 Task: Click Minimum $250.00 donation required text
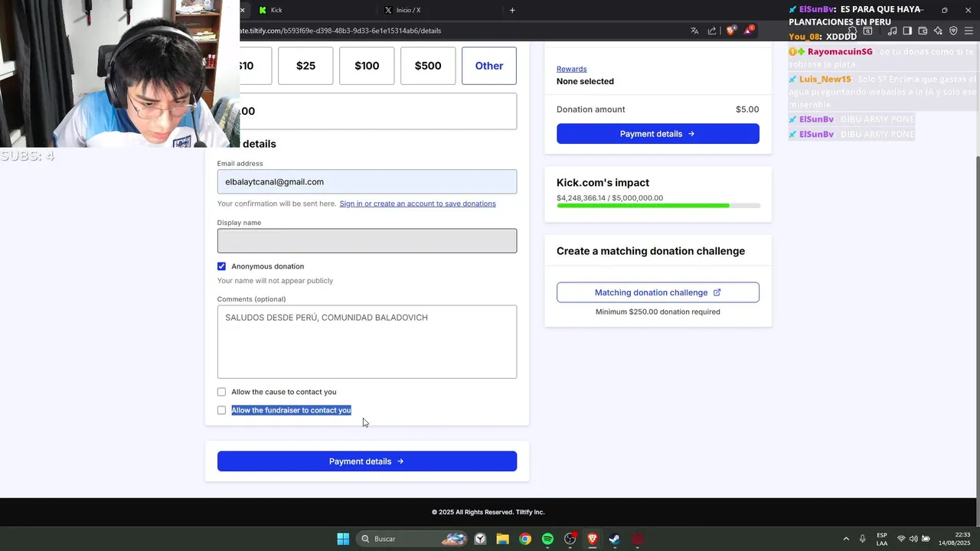658,312
